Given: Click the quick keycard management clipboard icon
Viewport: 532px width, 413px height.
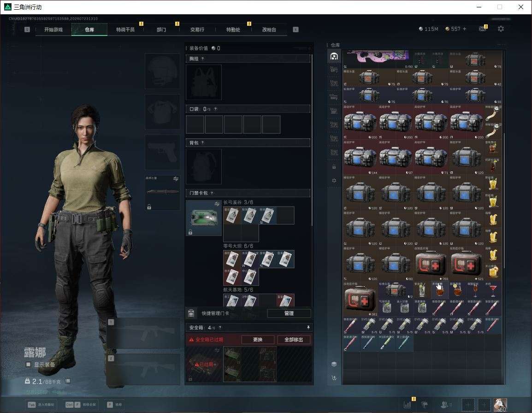Looking at the screenshot, I should point(191,313).
